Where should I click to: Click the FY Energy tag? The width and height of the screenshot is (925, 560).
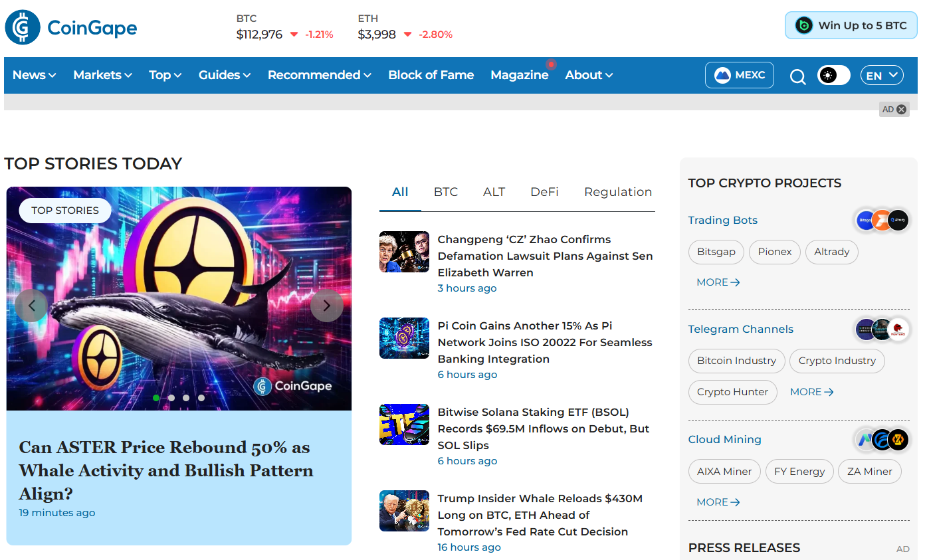(x=799, y=472)
